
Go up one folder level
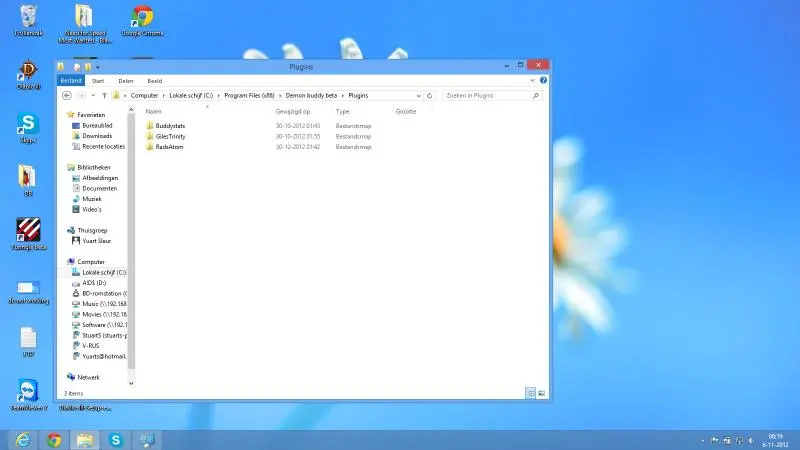click(104, 96)
